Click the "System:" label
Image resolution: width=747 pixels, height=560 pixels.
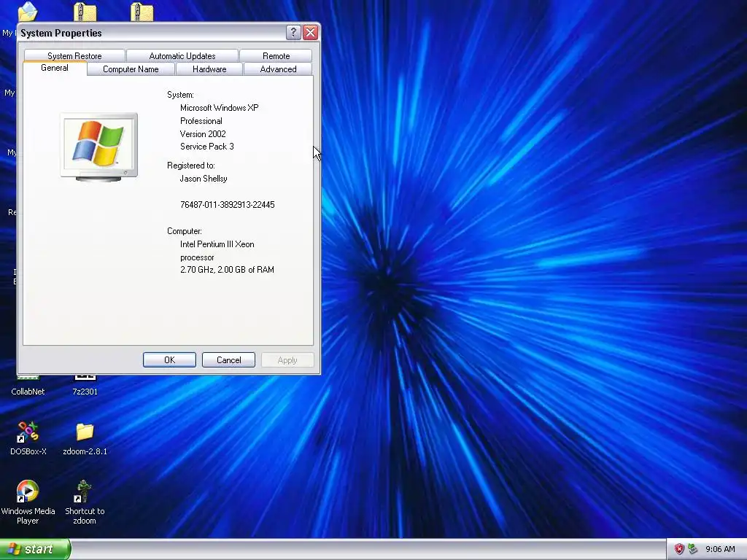(x=180, y=95)
